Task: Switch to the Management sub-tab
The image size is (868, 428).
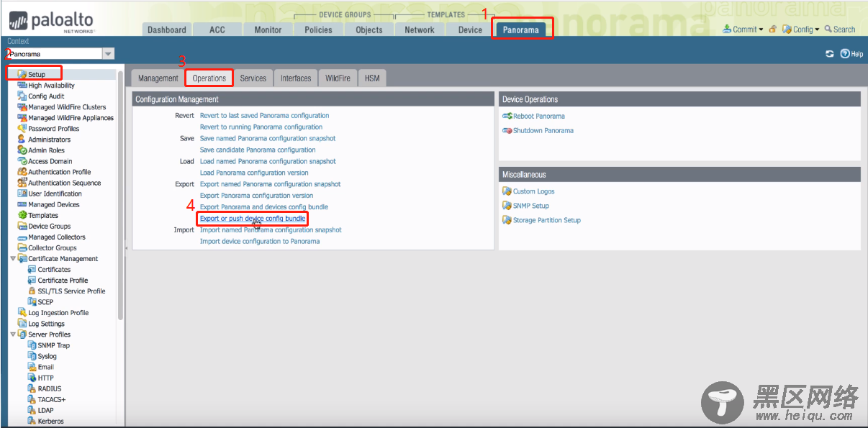Action: (x=158, y=78)
